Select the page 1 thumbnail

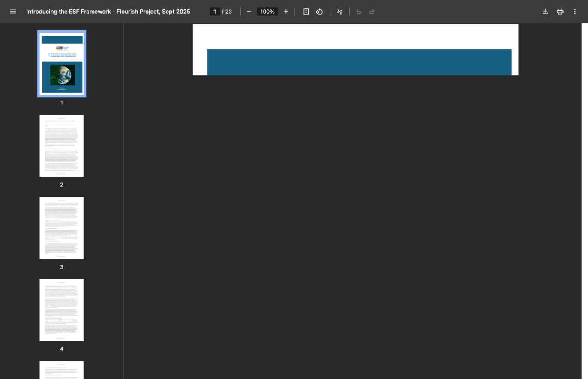point(62,64)
